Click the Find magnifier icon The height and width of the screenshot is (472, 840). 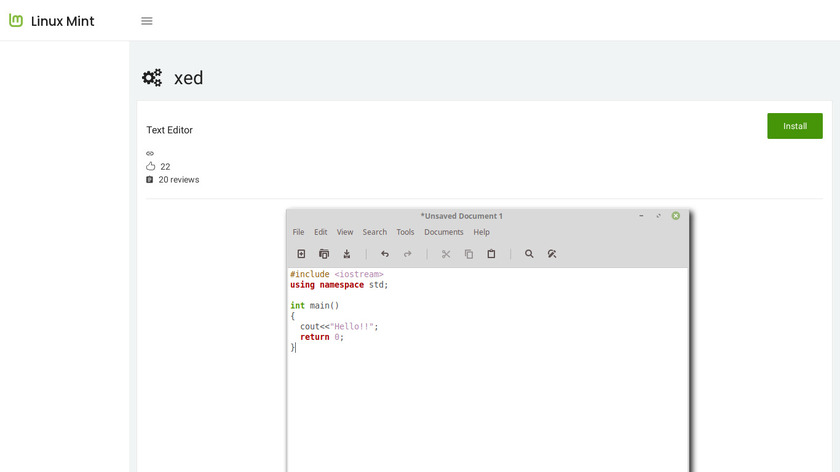click(x=529, y=254)
